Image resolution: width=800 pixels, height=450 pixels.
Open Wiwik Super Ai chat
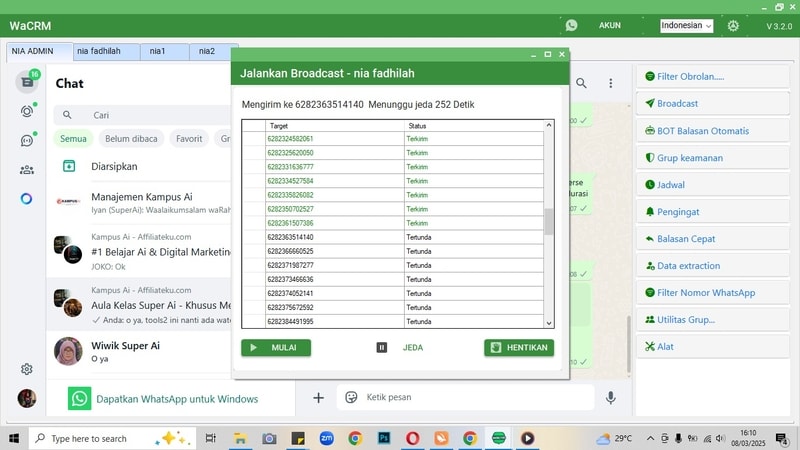coord(139,352)
